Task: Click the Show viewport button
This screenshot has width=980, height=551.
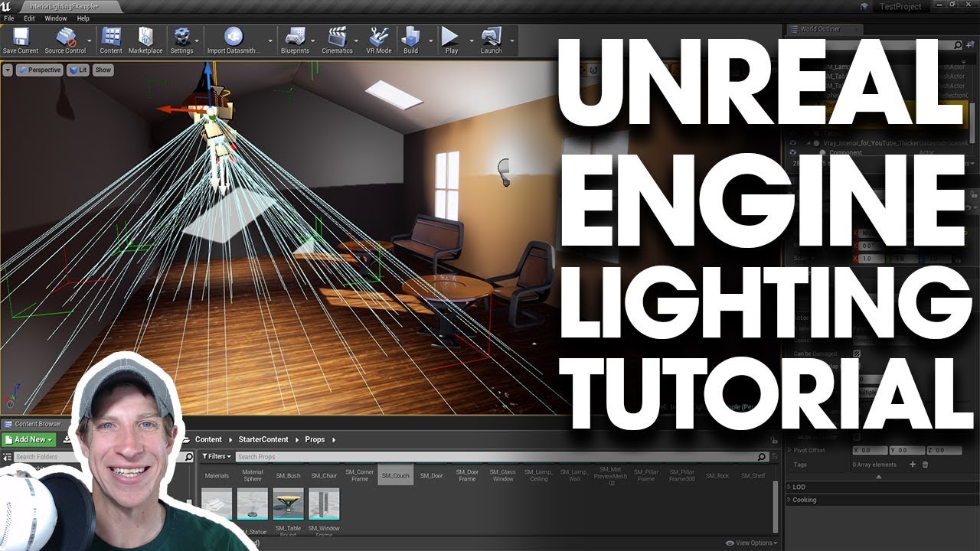Action: click(x=103, y=70)
